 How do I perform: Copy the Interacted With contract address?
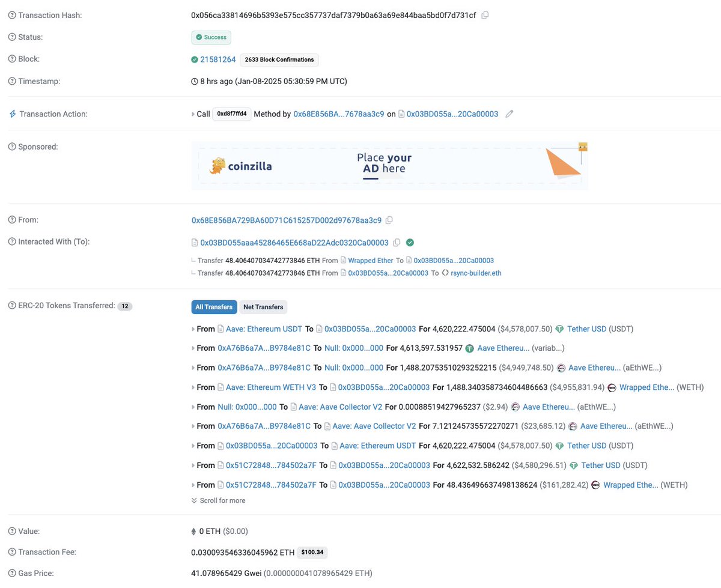[x=397, y=243]
